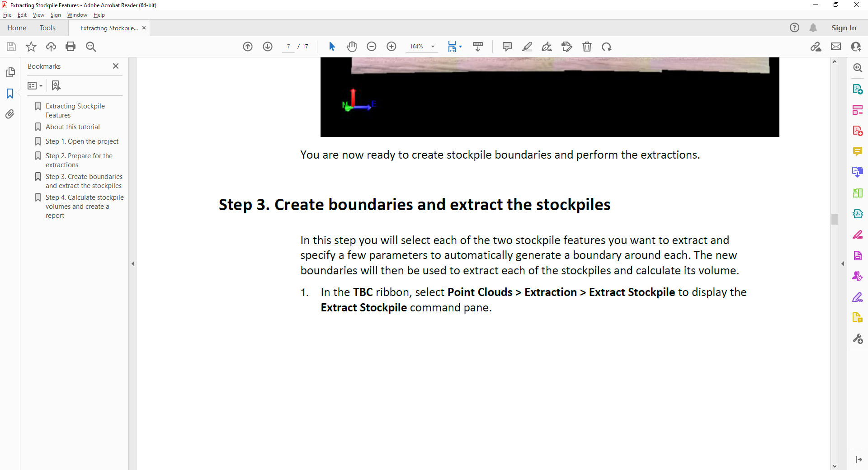Open the Comment tool in right pane
Screen dimensions: 868x470
[x=858, y=151]
